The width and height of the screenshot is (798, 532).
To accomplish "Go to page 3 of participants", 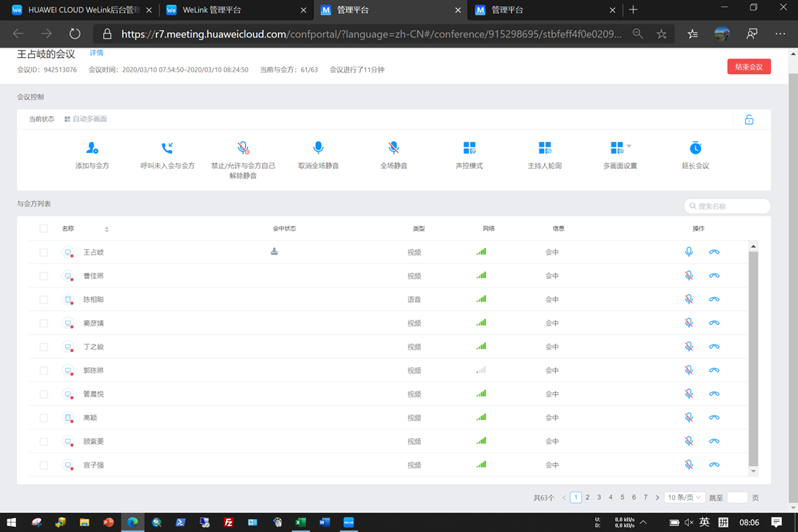I will [x=599, y=498].
